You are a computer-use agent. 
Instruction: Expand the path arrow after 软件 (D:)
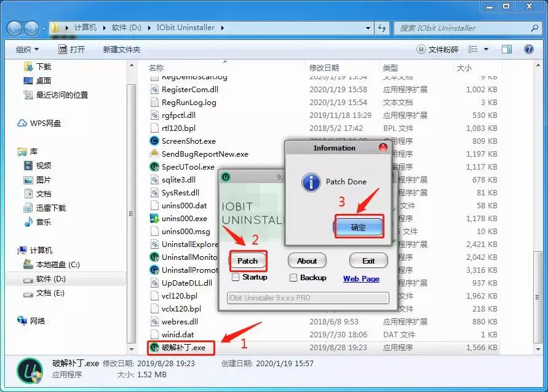click(149, 28)
